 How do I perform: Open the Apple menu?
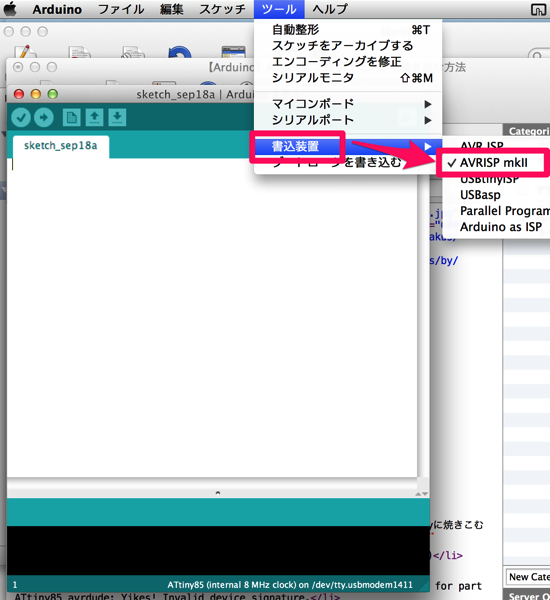(10, 9)
